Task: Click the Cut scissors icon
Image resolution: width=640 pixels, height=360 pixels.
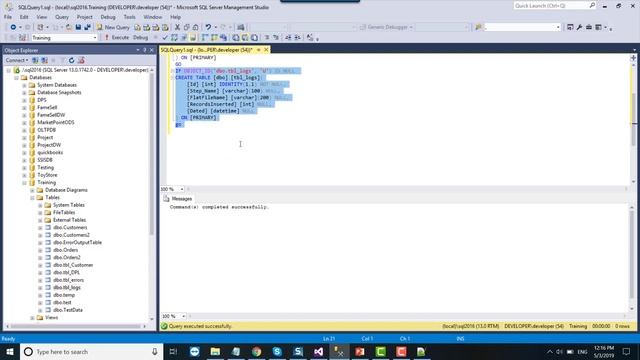Action: tap(177, 27)
